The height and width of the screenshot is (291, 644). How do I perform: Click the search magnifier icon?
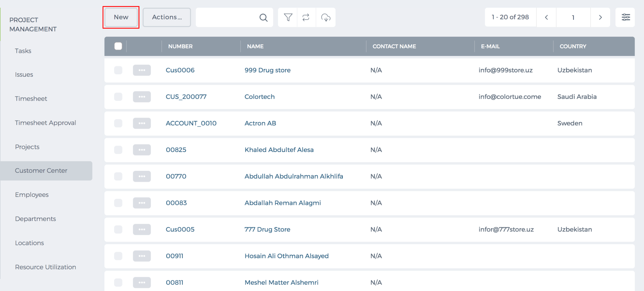tap(264, 17)
